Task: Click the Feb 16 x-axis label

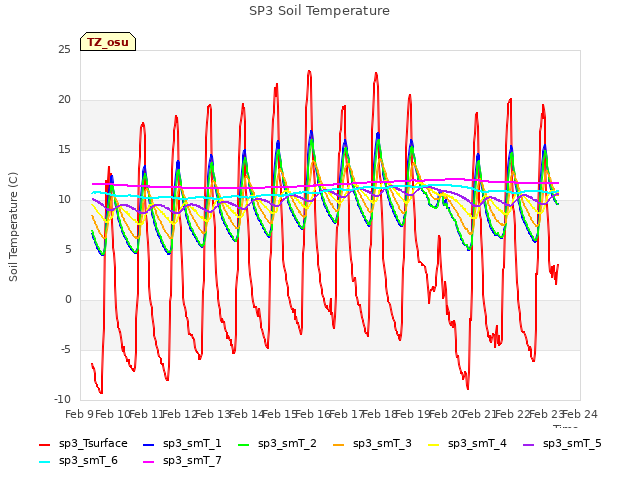Action: point(313,415)
